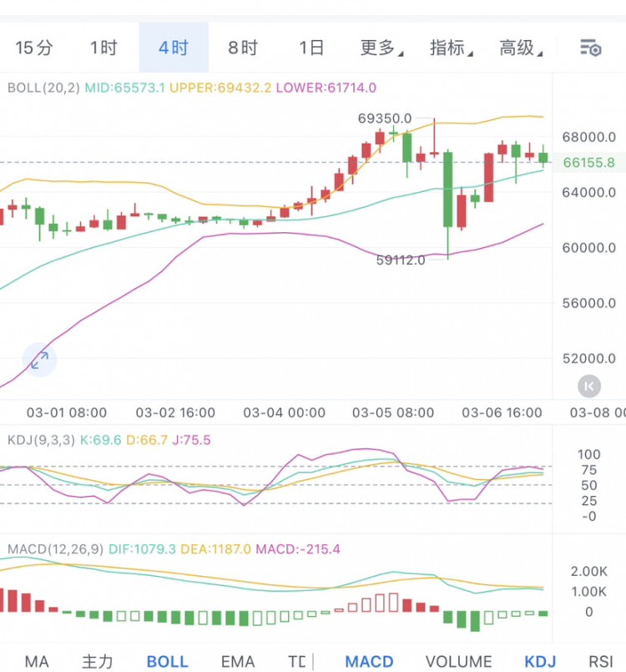The height and width of the screenshot is (672, 626).
Task: Open chart settings icon
Action: 591,48
